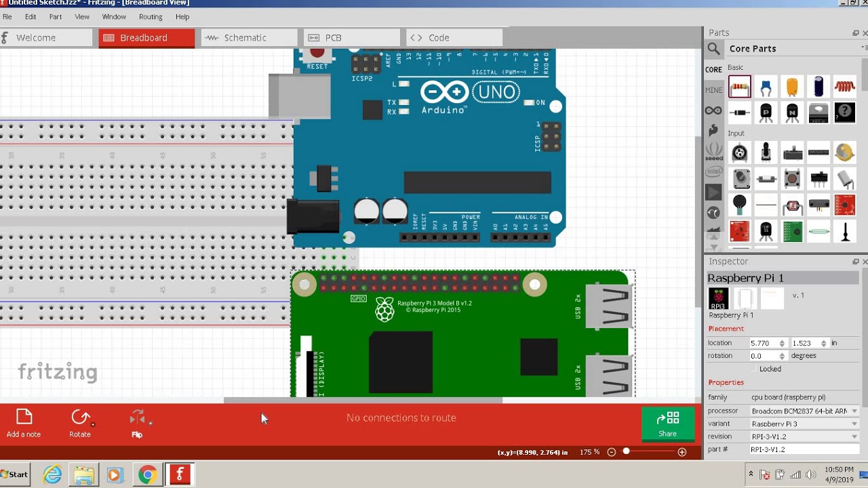The height and width of the screenshot is (488, 868).
Task: Open the revision dropdown RPI-3-V1.2
Action: [x=803, y=436]
